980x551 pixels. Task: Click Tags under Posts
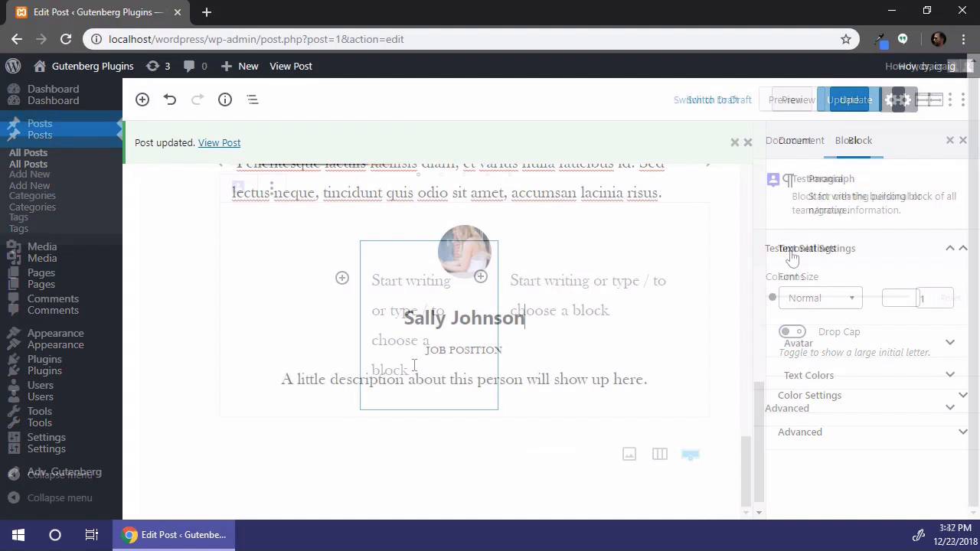tap(18, 228)
